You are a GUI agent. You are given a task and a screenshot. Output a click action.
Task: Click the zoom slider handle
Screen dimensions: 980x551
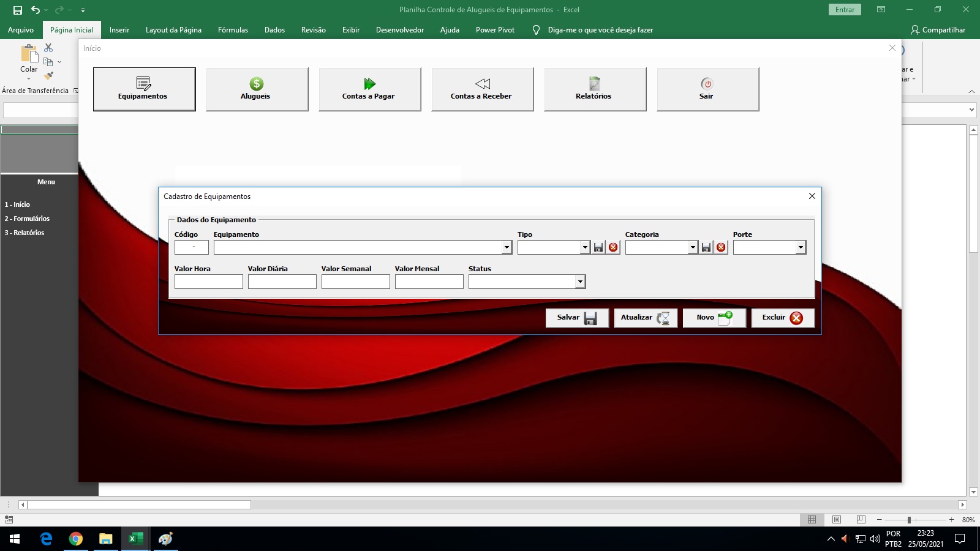click(x=909, y=520)
